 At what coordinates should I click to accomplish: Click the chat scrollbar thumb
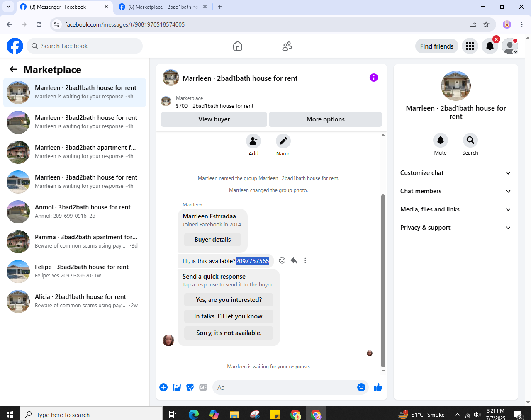click(x=383, y=281)
